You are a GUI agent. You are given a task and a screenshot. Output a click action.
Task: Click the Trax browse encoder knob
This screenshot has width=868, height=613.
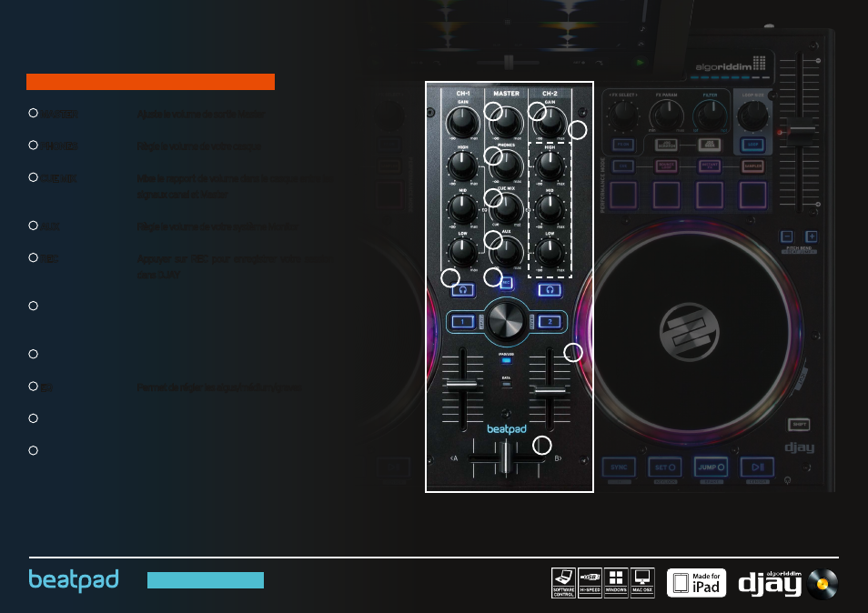(x=506, y=320)
